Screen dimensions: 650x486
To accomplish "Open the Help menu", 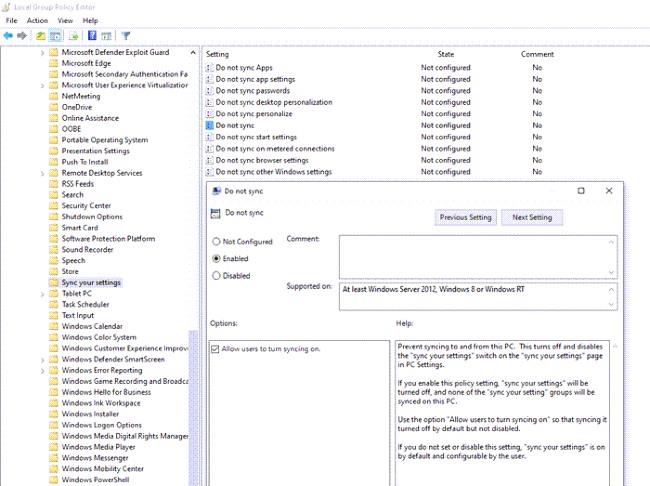I will 90,20.
